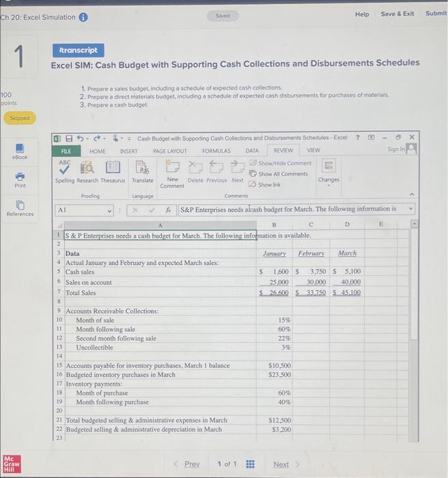Click the Next page link in footer
The height and width of the screenshot is (478, 448).
click(281, 464)
